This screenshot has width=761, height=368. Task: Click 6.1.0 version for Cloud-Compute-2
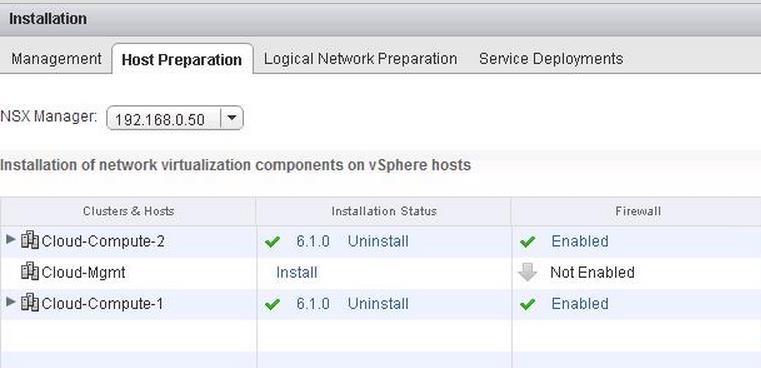click(313, 241)
